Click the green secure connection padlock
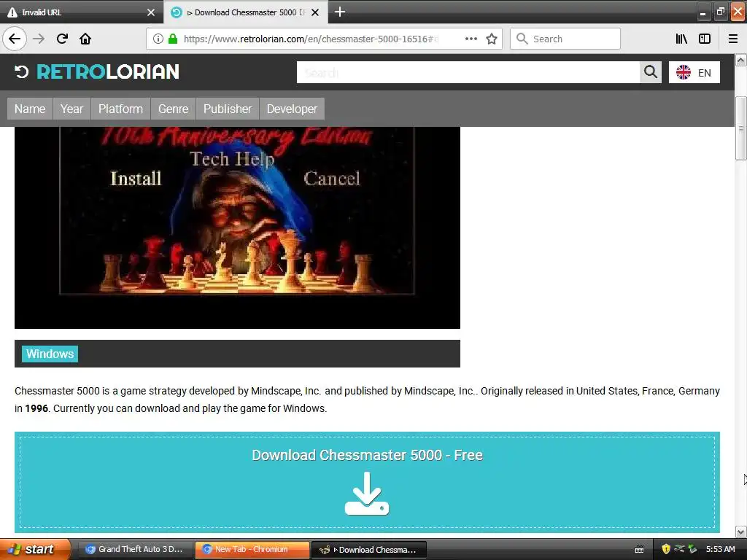This screenshot has height=560, width=747. (x=173, y=39)
